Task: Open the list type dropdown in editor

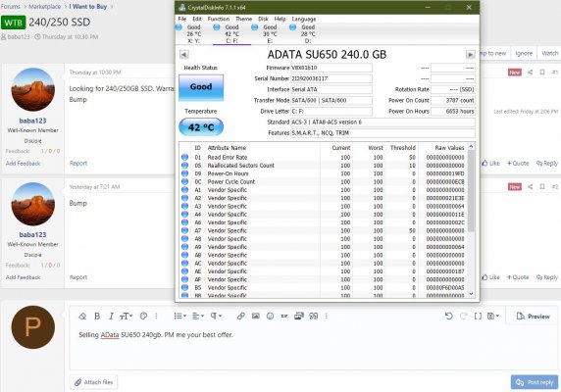Action: tap(179, 316)
